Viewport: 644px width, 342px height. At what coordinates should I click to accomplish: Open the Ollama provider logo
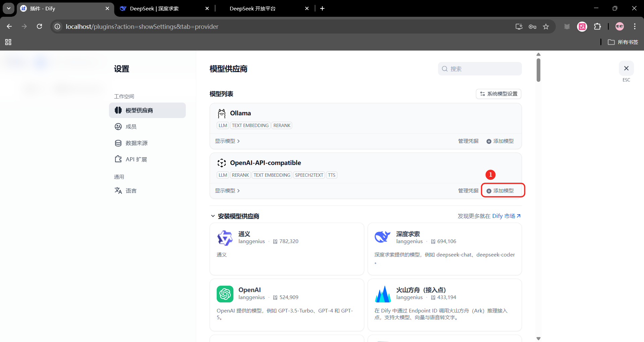[x=221, y=114]
